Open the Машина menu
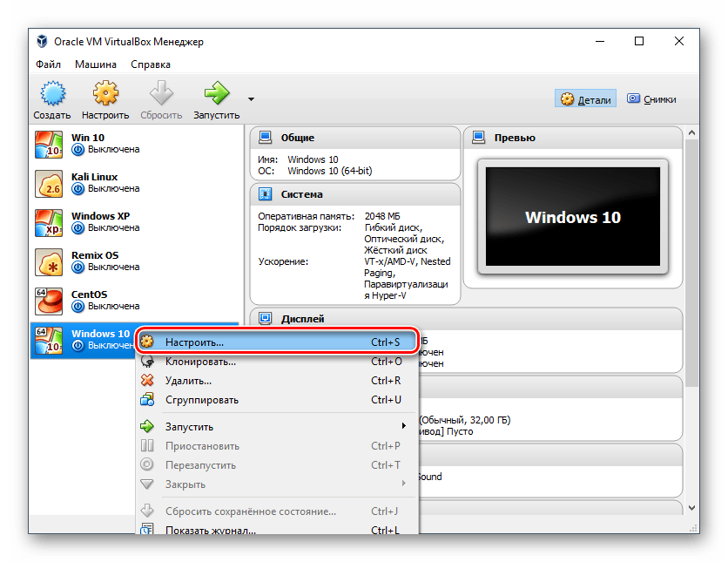The width and height of the screenshot is (728, 562). (96, 64)
